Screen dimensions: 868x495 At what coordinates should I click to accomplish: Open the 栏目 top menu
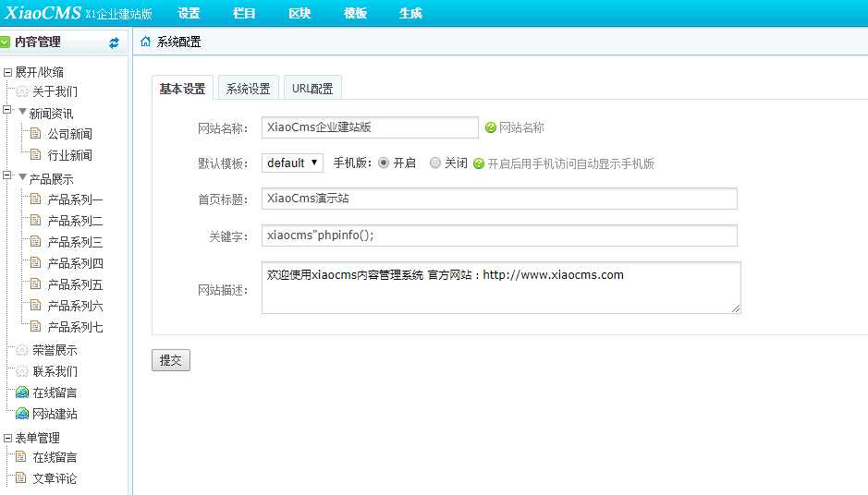pos(244,13)
